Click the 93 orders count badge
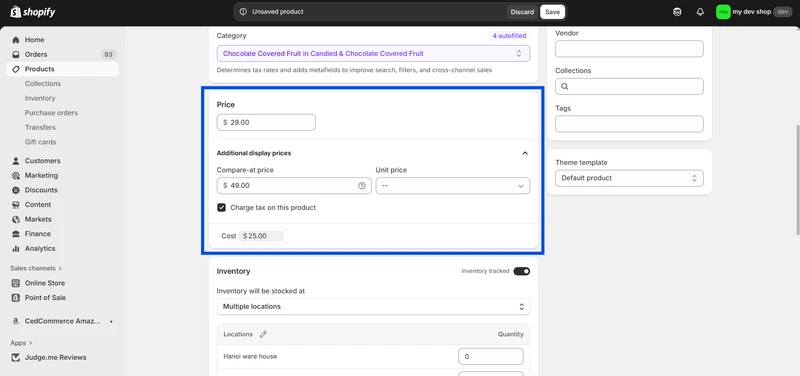The image size is (800, 376). [x=108, y=55]
